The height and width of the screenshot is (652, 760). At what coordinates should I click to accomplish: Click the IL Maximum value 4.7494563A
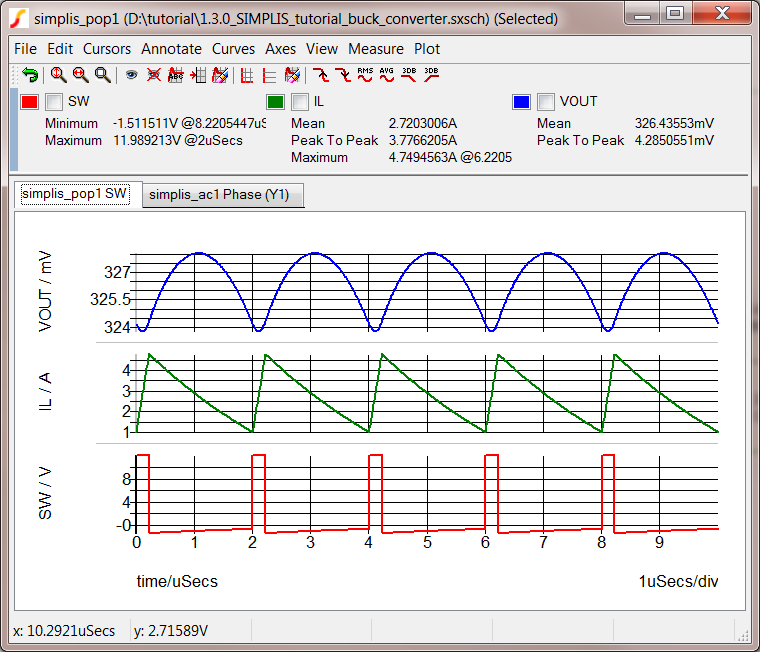(x=450, y=157)
